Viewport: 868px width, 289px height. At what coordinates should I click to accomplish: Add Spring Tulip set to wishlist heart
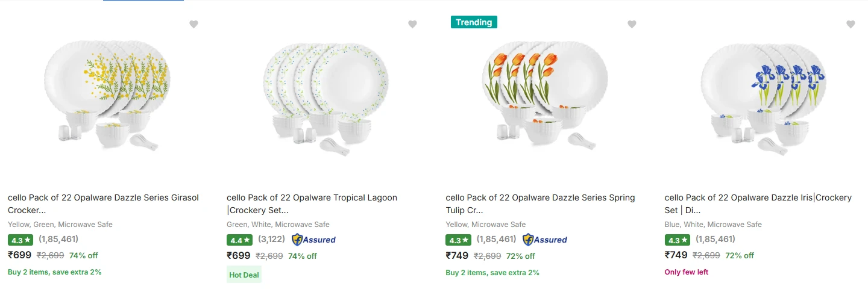[632, 24]
